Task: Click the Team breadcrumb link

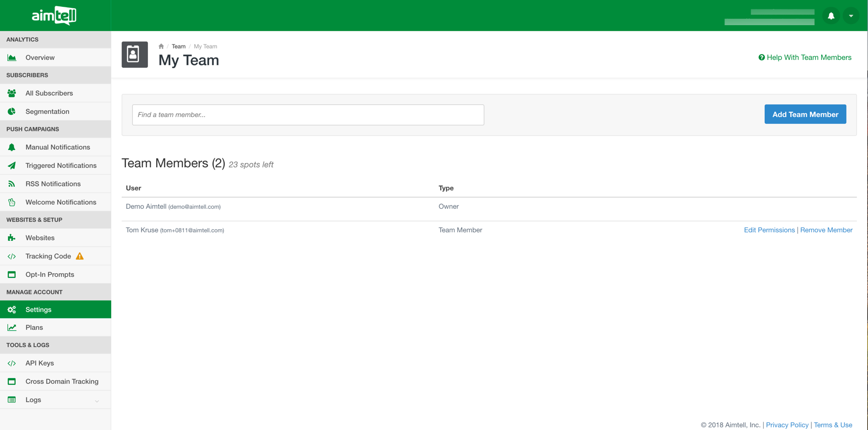Action: (x=178, y=47)
